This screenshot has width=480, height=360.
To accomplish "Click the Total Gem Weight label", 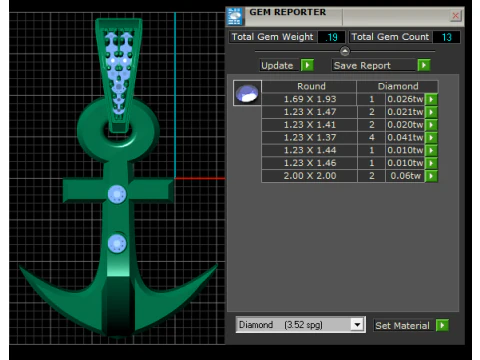I will tap(272, 37).
